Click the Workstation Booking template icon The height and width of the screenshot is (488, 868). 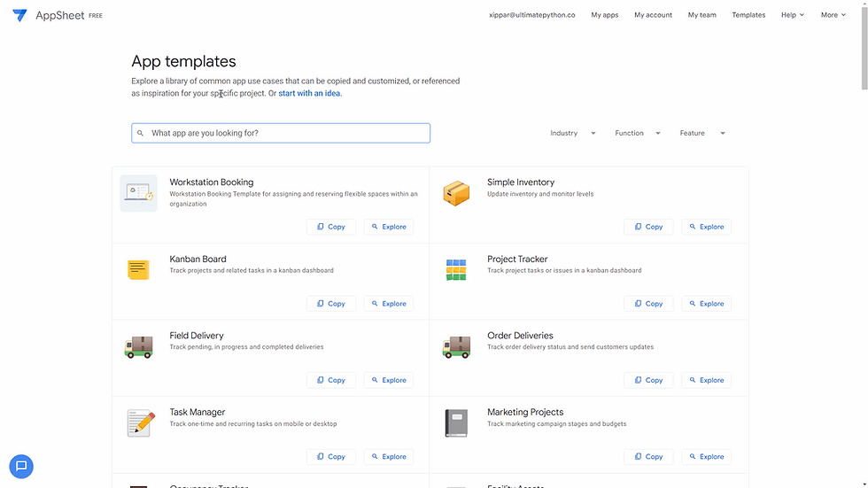point(138,193)
